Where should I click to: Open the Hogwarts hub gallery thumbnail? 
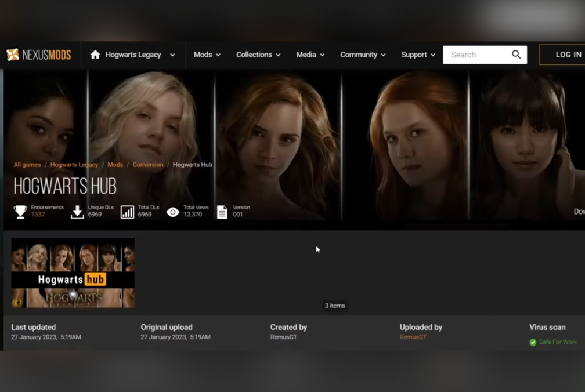[x=73, y=273]
